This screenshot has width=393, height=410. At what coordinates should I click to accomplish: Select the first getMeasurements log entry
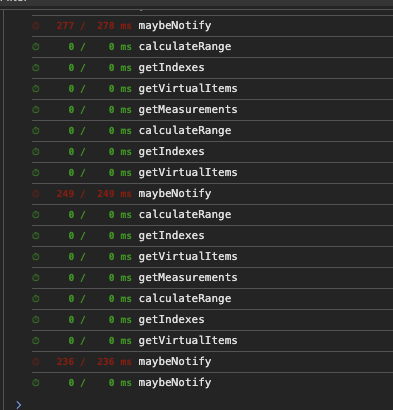[x=212, y=110]
